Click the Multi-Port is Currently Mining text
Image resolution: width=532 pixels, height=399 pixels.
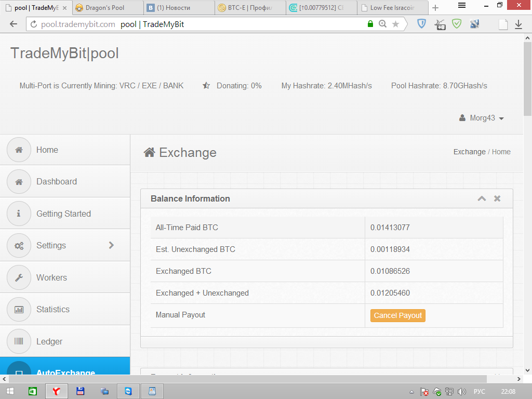tap(101, 86)
